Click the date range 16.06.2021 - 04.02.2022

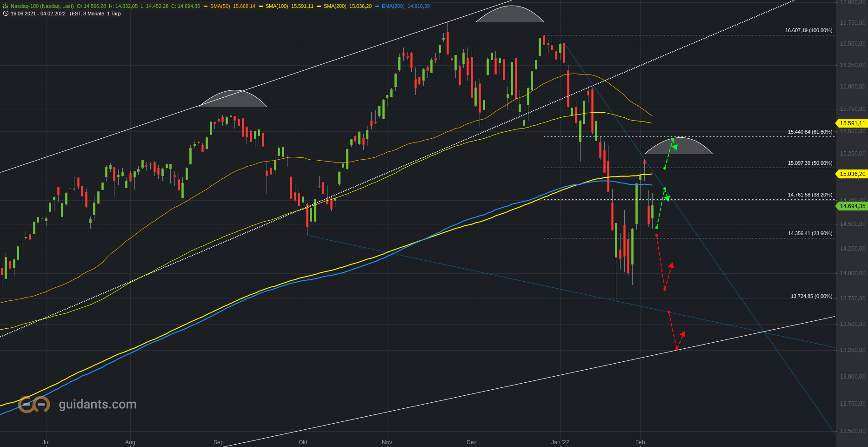click(x=38, y=14)
